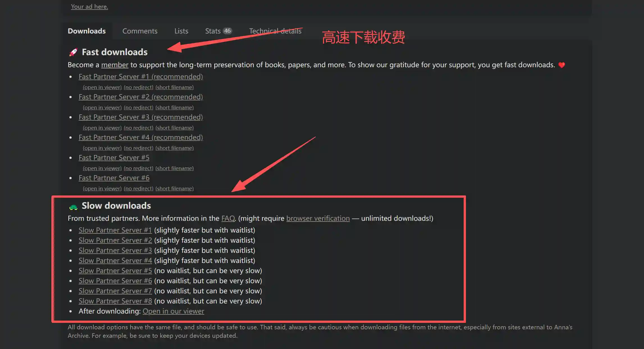Select the Technical details tab

275,31
